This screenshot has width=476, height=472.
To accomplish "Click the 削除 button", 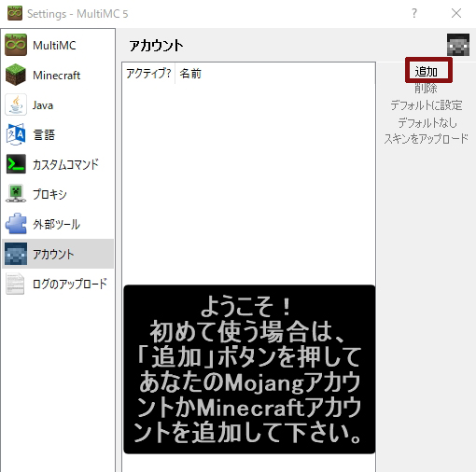I will pyautogui.click(x=427, y=89).
